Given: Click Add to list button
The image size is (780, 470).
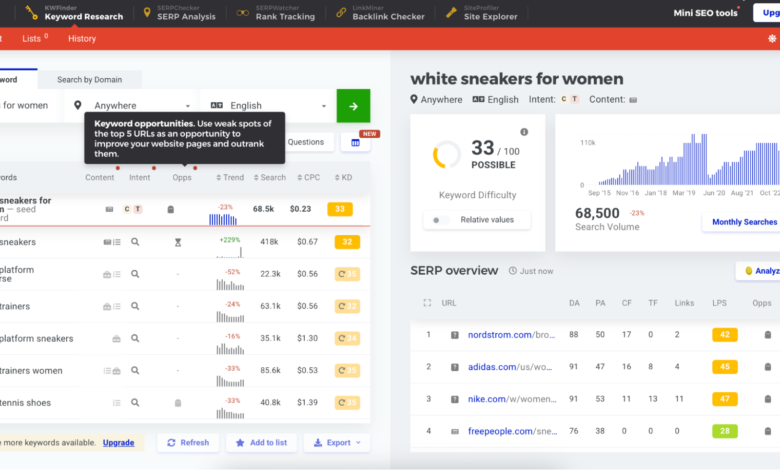Looking at the screenshot, I should [x=262, y=442].
